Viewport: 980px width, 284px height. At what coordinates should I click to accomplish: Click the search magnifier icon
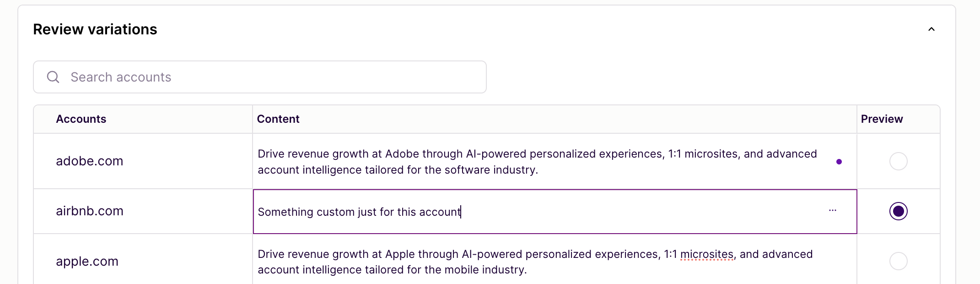point(53,77)
